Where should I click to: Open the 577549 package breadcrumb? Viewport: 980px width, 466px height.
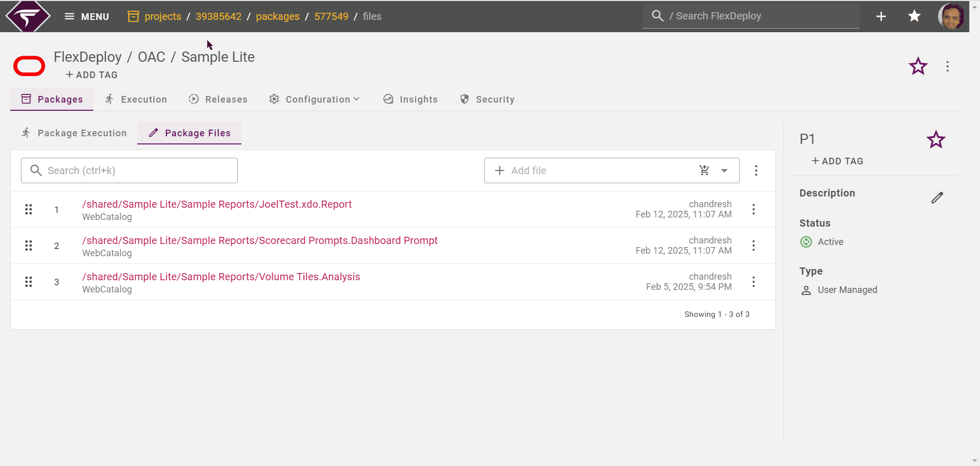point(331,16)
